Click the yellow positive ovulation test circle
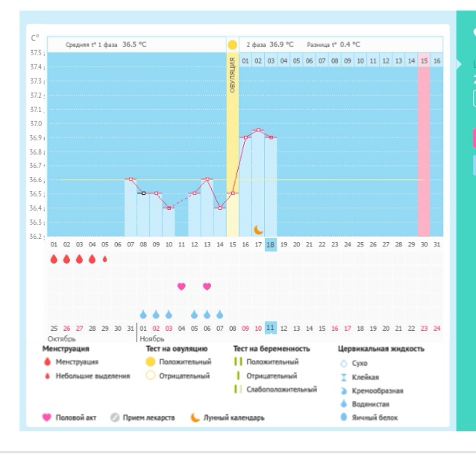This screenshot has width=476, height=460. [x=232, y=45]
